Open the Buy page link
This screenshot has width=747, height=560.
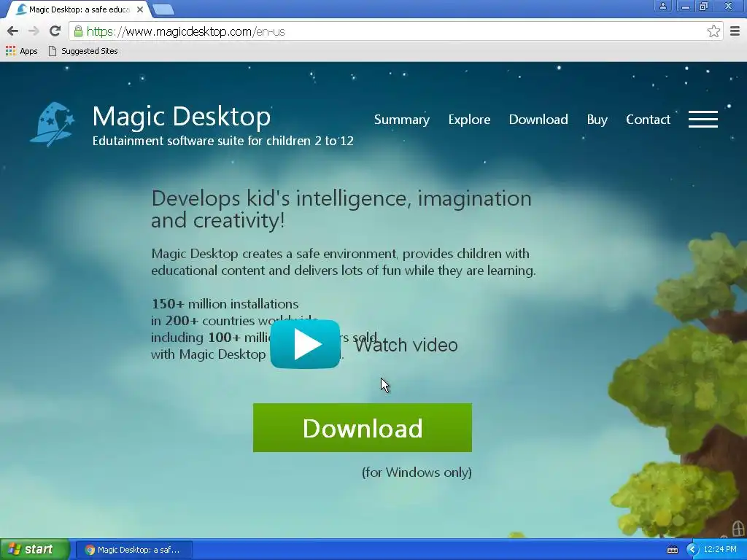point(597,120)
